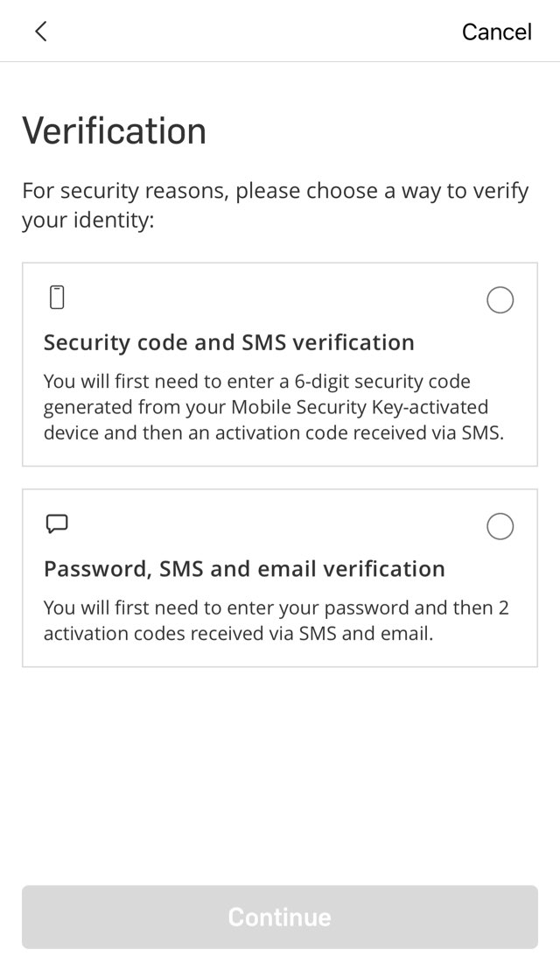Tap Cancel to exit verification
Screen dimensions: 560x963
tap(497, 32)
